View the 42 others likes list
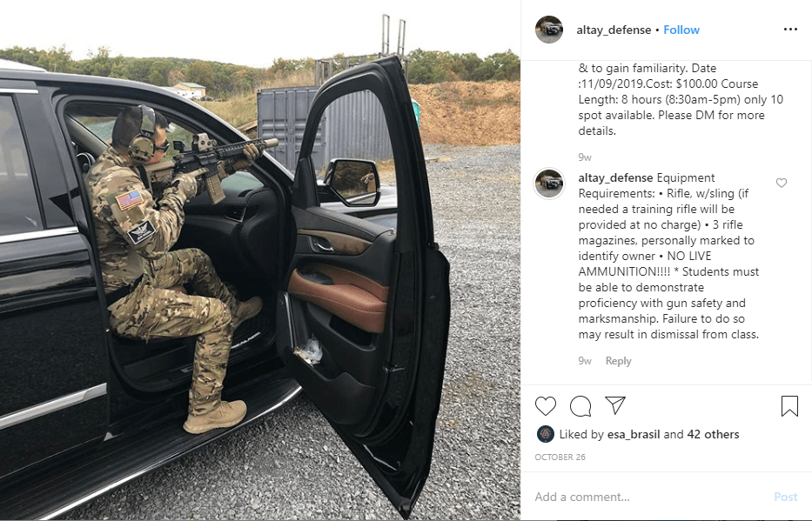 pos(713,435)
